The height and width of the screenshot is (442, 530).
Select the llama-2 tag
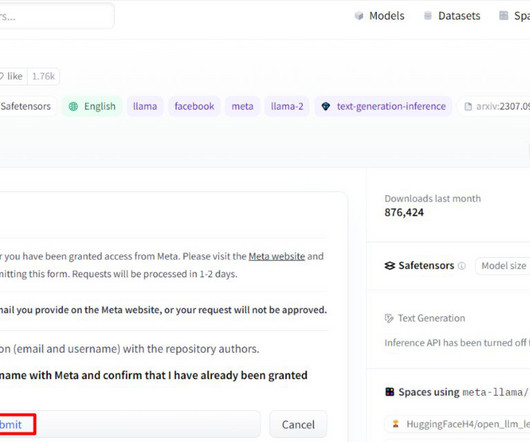[x=287, y=106]
